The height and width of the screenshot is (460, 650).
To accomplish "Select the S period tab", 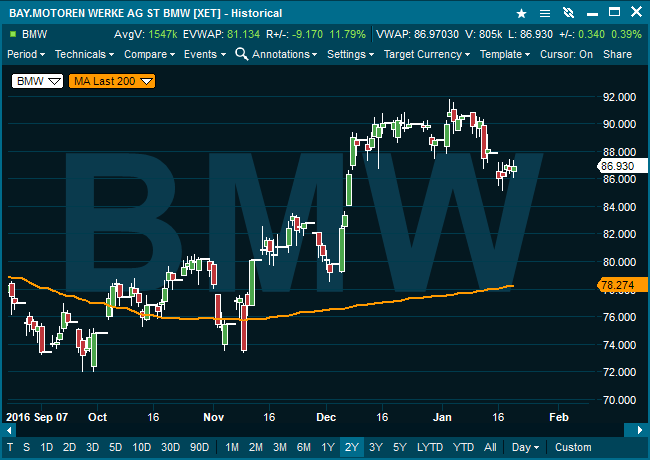I will [27, 447].
